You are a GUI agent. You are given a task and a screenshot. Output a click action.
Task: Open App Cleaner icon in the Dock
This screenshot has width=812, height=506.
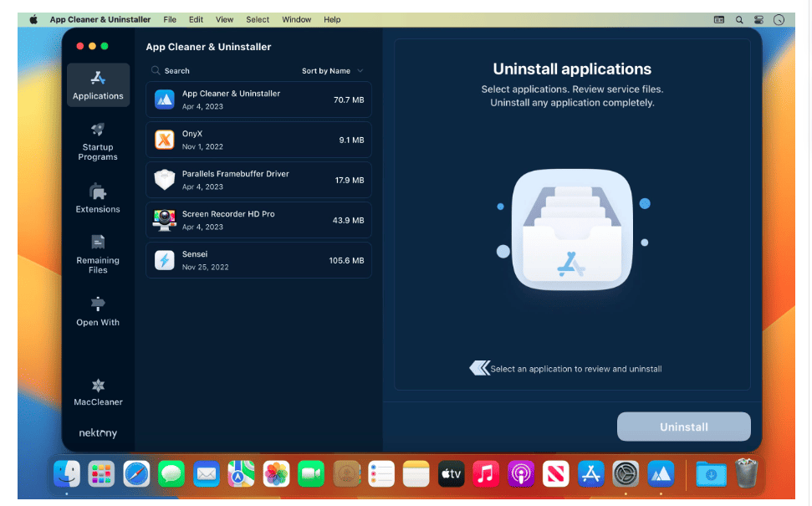tap(661, 473)
